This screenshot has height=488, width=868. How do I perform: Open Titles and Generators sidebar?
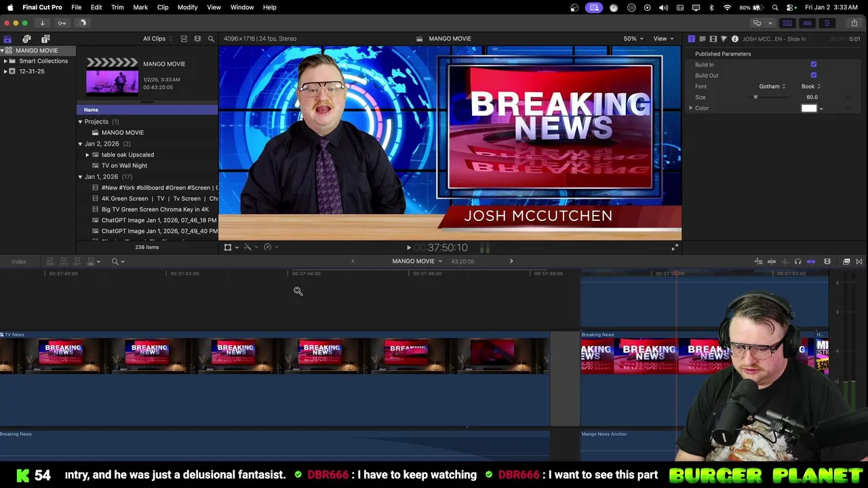pos(45,39)
